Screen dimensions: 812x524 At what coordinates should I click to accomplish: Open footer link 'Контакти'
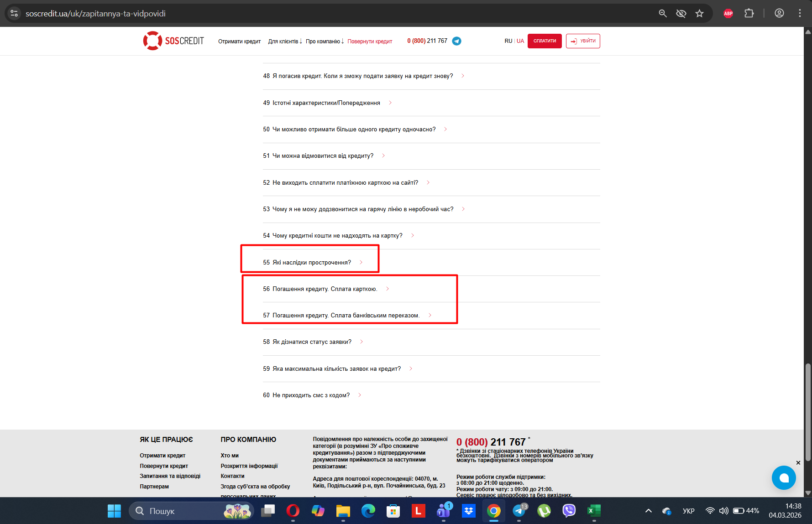pos(232,476)
